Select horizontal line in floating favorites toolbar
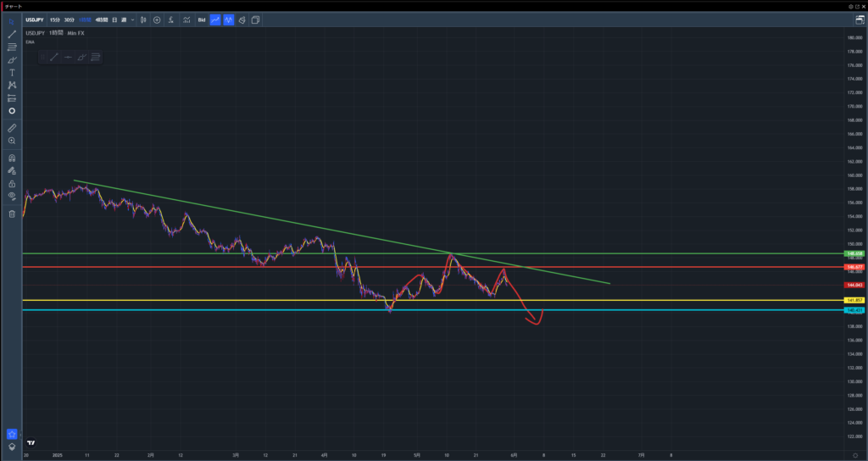 (68, 57)
